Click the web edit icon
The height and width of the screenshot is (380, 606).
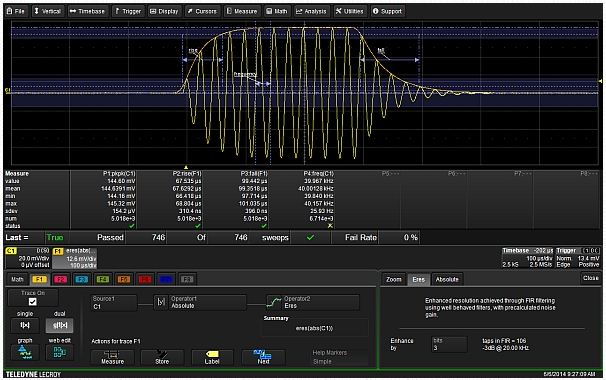point(60,353)
